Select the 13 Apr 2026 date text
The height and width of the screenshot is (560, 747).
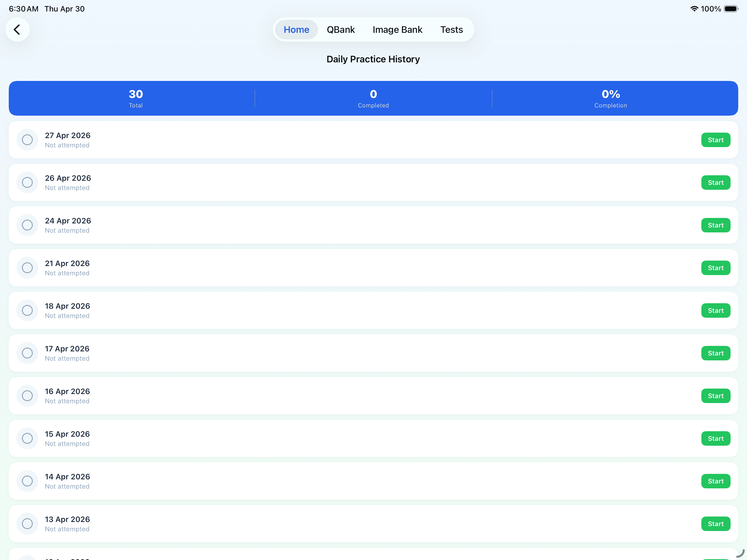click(68, 520)
